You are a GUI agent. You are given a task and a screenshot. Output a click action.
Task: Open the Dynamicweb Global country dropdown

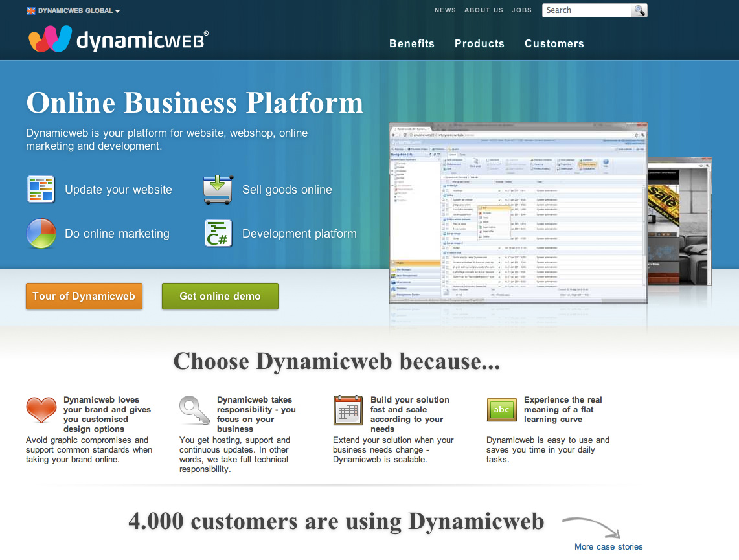(x=74, y=11)
